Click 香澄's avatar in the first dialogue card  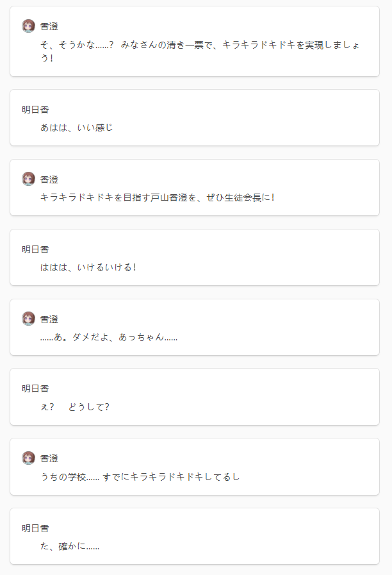click(x=29, y=26)
